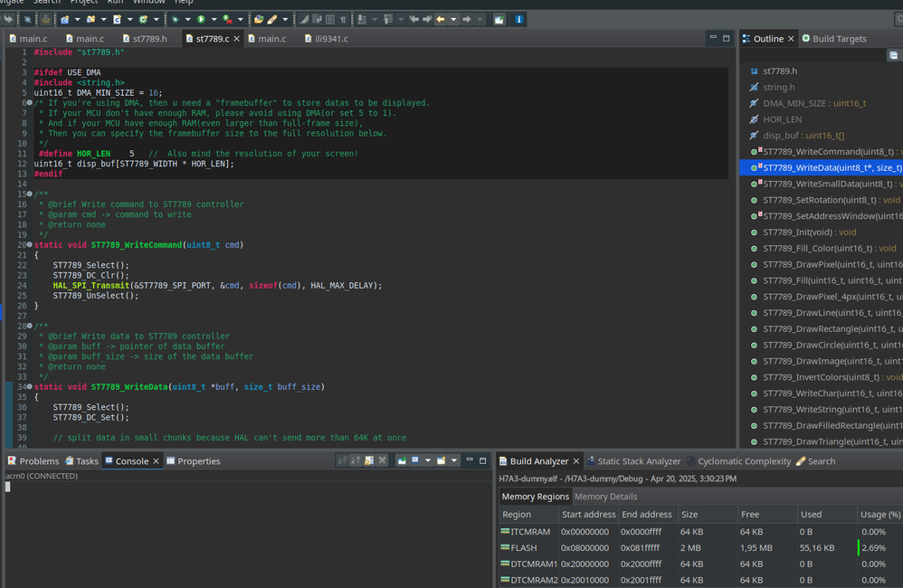The image size is (903, 588).
Task: Minimize the editor area
Action: pyautogui.click(x=712, y=38)
